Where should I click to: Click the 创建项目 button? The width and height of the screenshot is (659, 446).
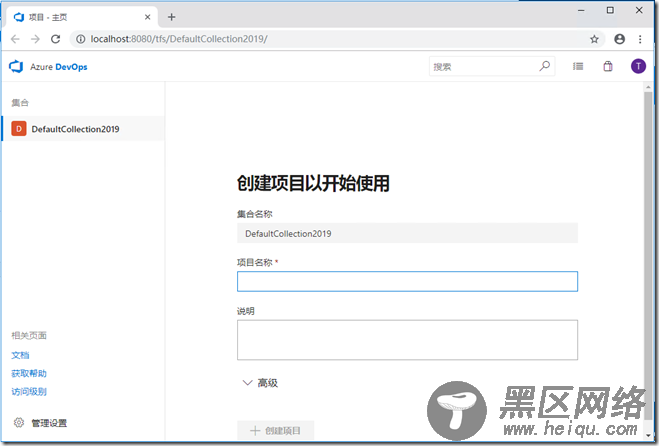point(275,430)
